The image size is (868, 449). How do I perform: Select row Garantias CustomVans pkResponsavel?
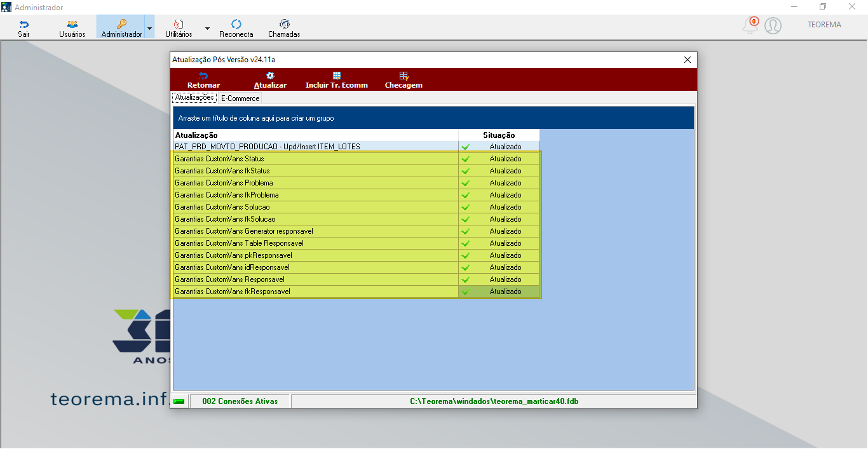(x=356, y=255)
